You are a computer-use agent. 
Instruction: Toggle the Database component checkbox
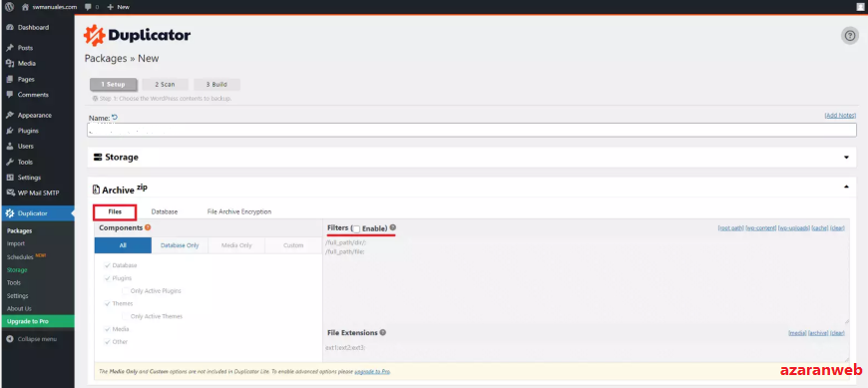pos(108,265)
